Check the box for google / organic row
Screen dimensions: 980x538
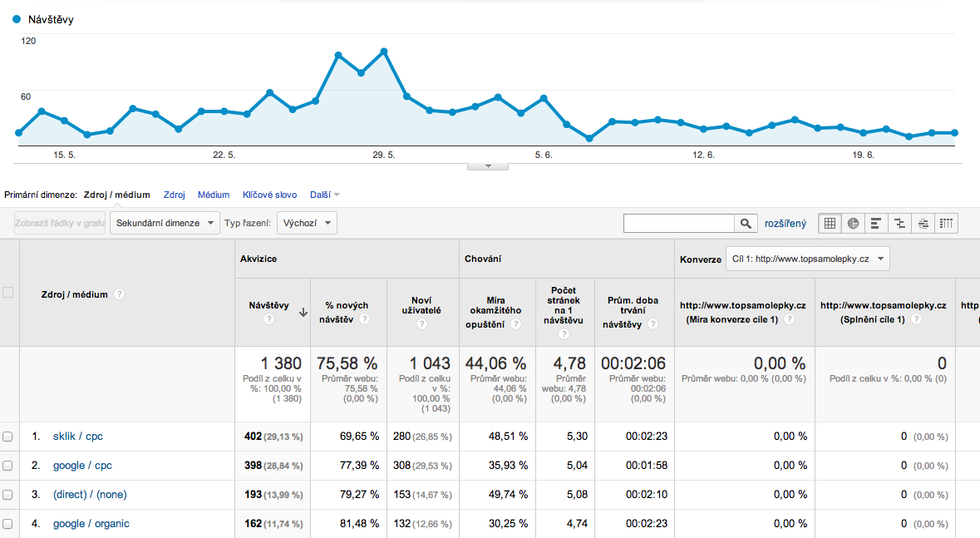[7, 524]
